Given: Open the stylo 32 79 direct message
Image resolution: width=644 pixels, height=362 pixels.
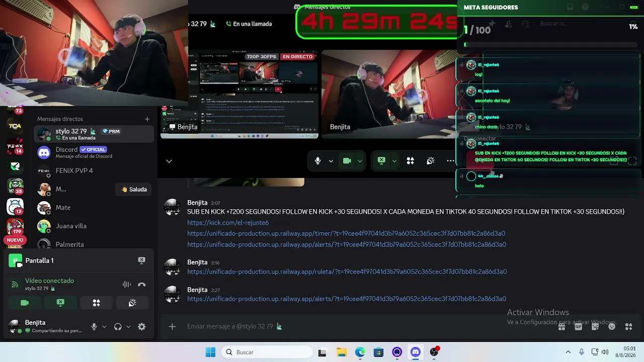Looking at the screenshot, I should pyautogui.click(x=94, y=134).
